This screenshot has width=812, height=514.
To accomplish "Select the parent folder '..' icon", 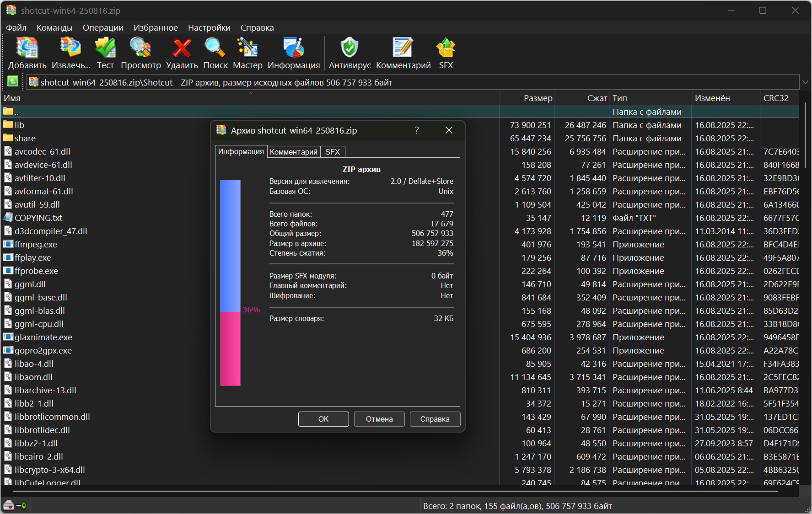I will click(x=8, y=111).
